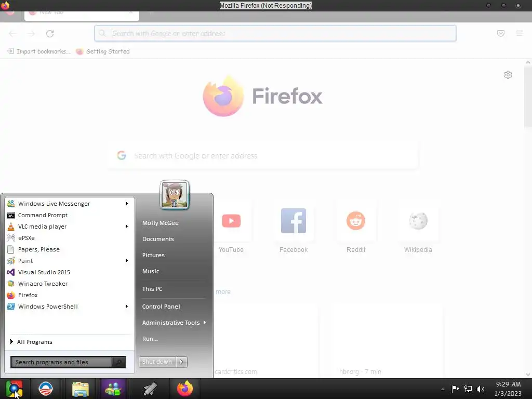This screenshot has width=532, height=399.
Task: Click the Paint icon in Start menu
Action: coord(11,261)
